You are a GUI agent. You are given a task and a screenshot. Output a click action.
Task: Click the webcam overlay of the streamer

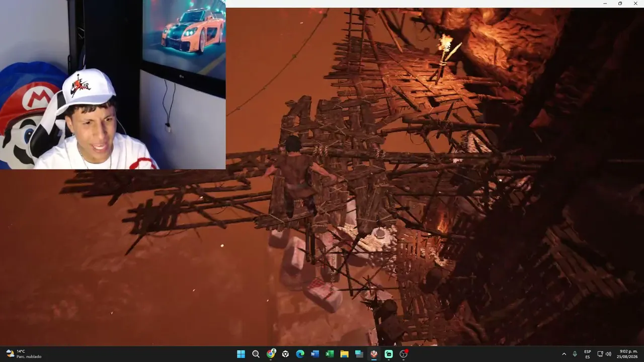click(x=113, y=84)
